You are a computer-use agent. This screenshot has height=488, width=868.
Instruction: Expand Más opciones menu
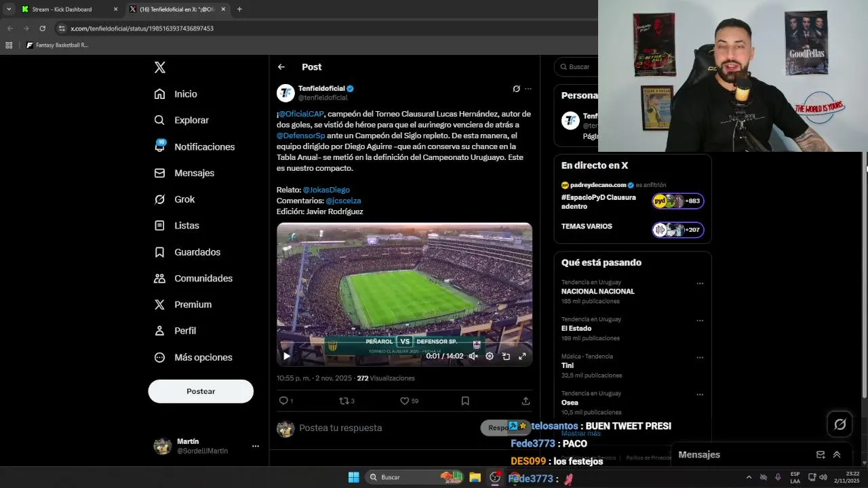coord(193,357)
